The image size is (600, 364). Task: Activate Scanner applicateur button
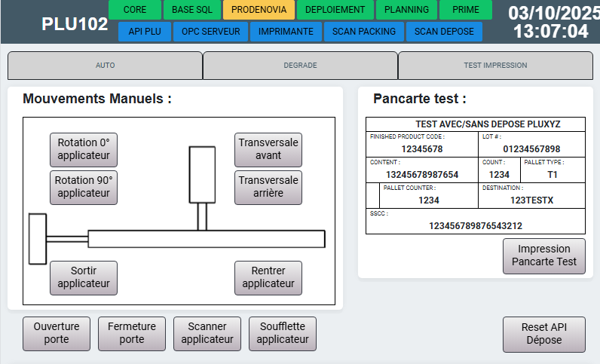(x=207, y=333)
